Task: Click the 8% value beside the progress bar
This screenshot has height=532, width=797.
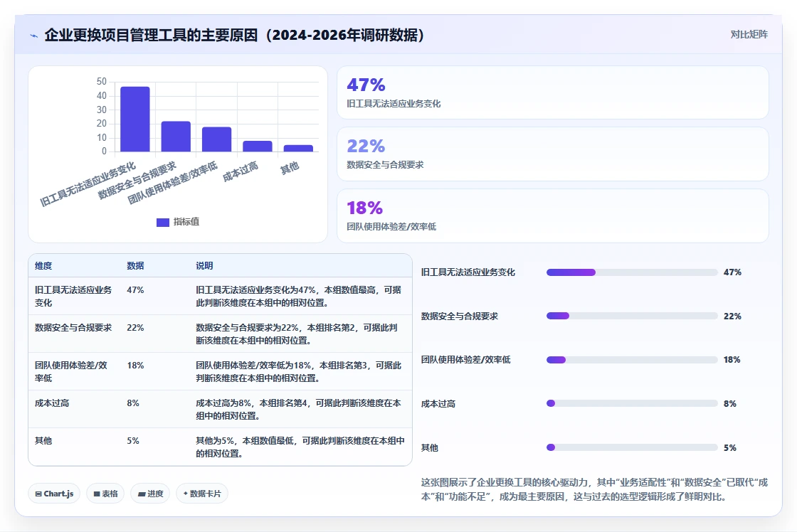Action: click(730, 403)
